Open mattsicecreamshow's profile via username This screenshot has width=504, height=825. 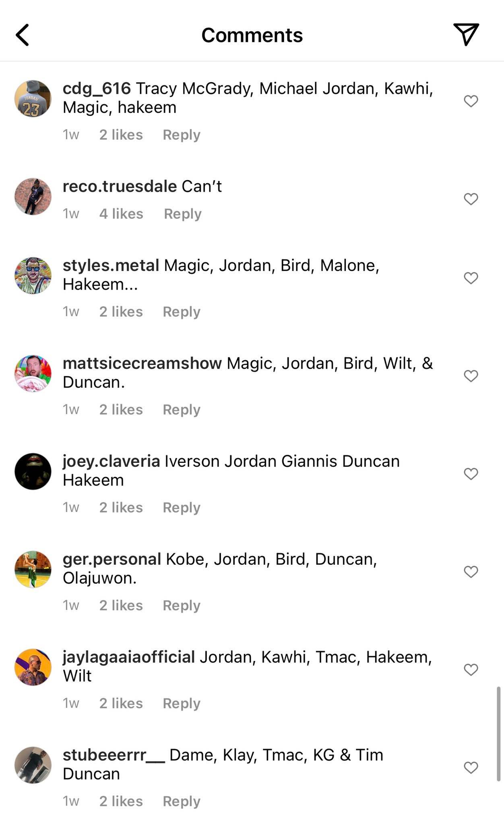pos(142,363)
